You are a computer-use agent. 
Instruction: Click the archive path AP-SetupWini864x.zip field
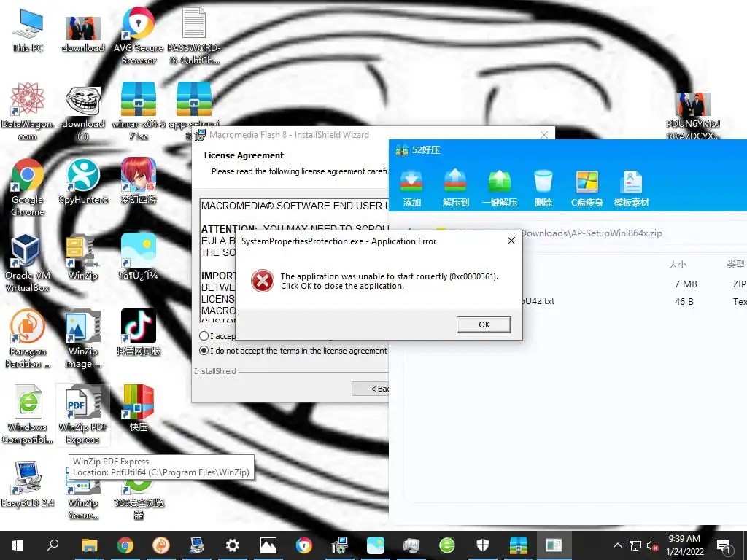coord(591,233)
